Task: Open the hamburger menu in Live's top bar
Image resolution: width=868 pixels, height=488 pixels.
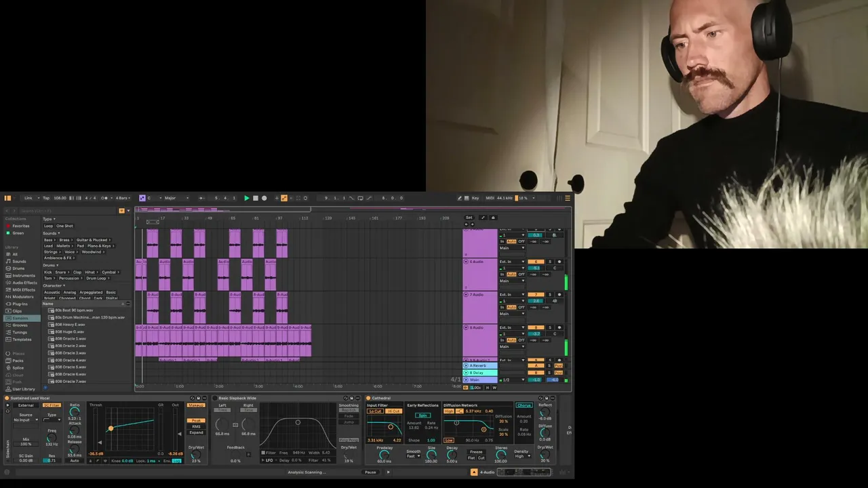Action: [x=568, y=198]
